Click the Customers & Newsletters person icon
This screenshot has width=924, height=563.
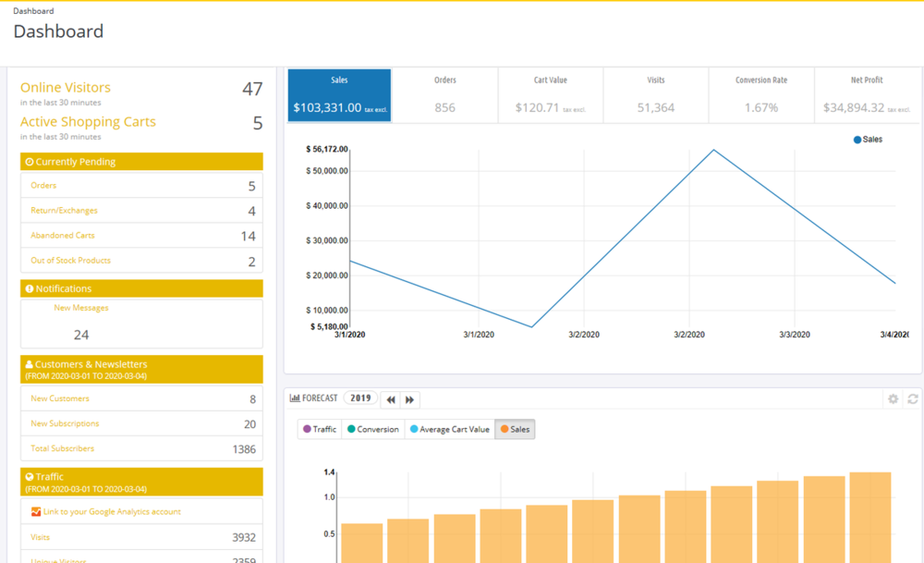pyautogui.click(x=30, y=364)
